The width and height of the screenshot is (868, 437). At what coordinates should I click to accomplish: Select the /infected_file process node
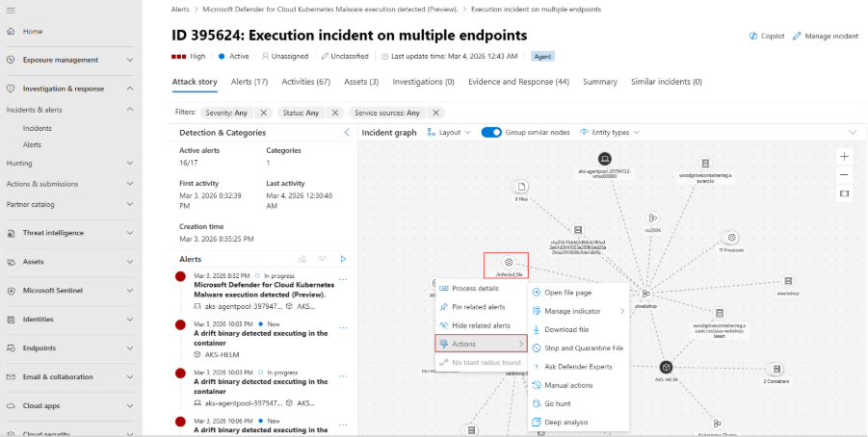pyautogui.click(x=508, y=262)
